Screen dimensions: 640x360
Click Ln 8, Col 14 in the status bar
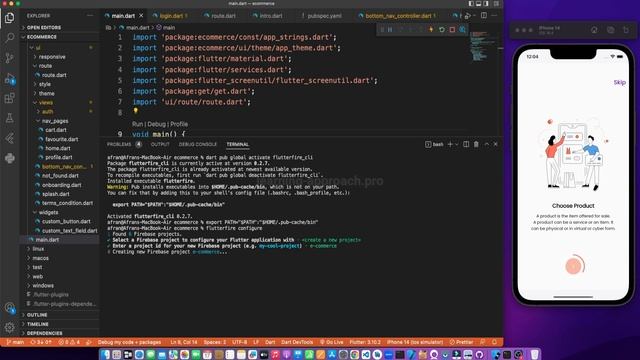(x=183, y=342)
